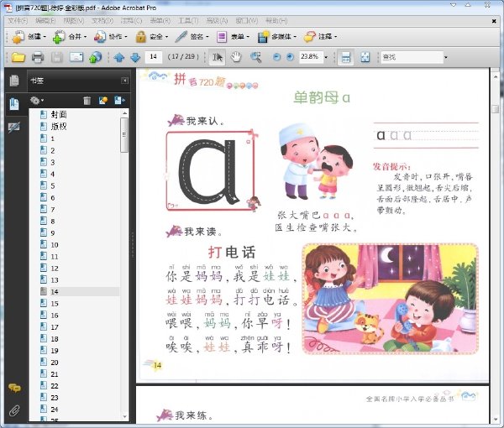Viewport: 504px width, 428px height.
Task: Click the Open folder icon
Action: coord(18,57)
